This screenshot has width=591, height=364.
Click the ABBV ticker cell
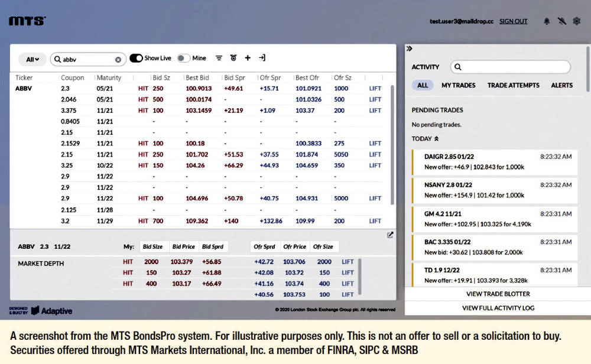click(24, 89)
